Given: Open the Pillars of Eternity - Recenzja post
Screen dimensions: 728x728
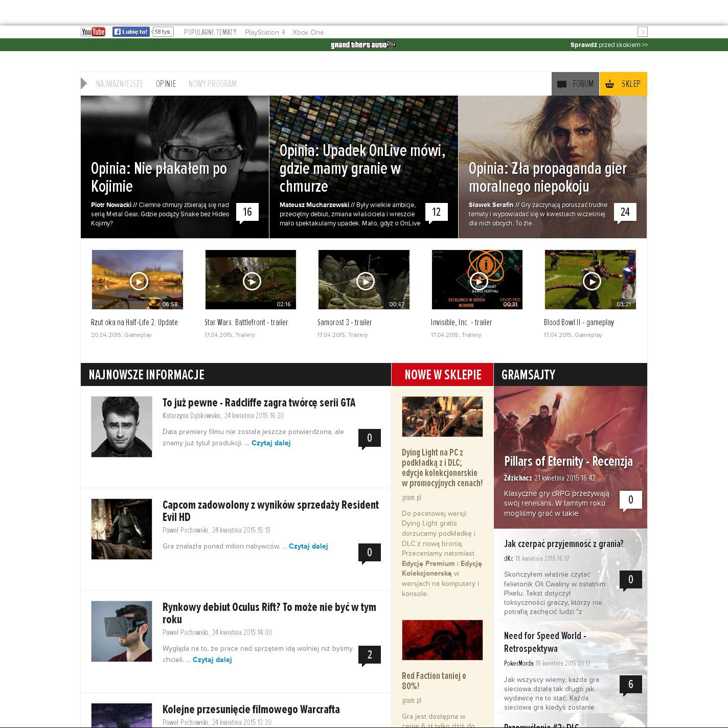Looking at the screenshot, I should 568,462.
